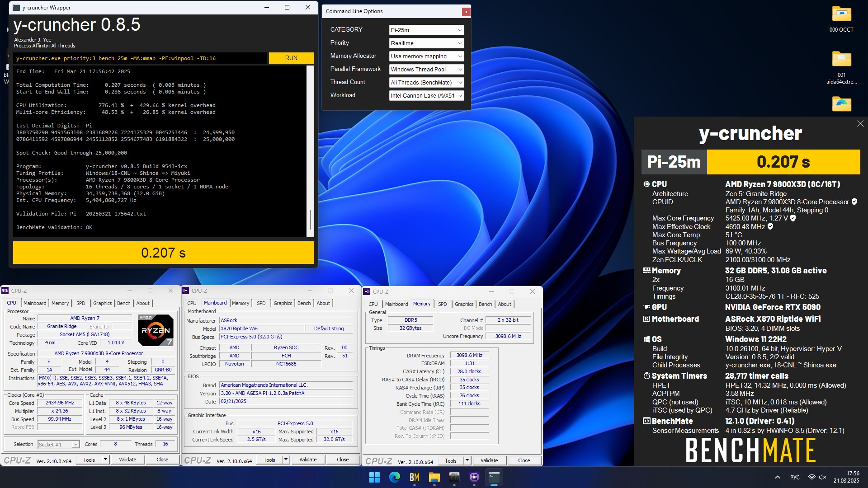Click the Pi-25m score label in BenchMate
This screenshot has height=488, width=868.
coord(674,162)
